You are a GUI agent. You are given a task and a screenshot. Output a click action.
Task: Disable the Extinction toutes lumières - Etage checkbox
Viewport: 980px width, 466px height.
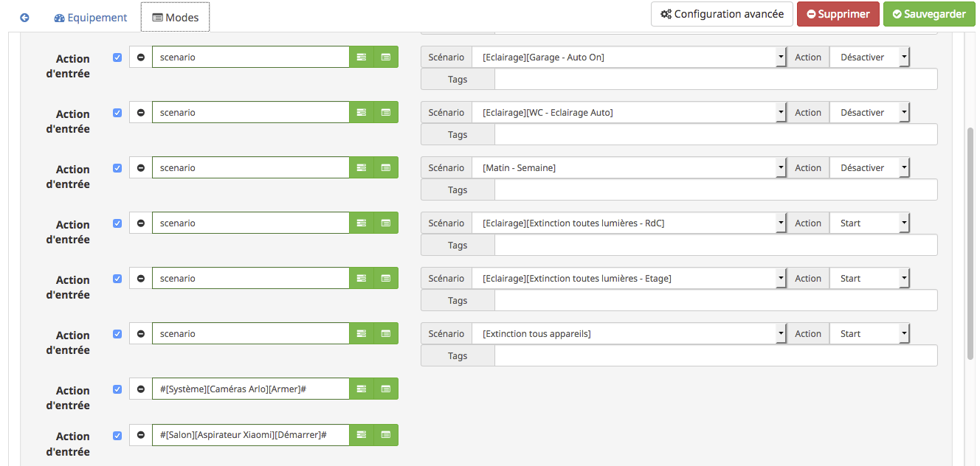pos(117,278)
